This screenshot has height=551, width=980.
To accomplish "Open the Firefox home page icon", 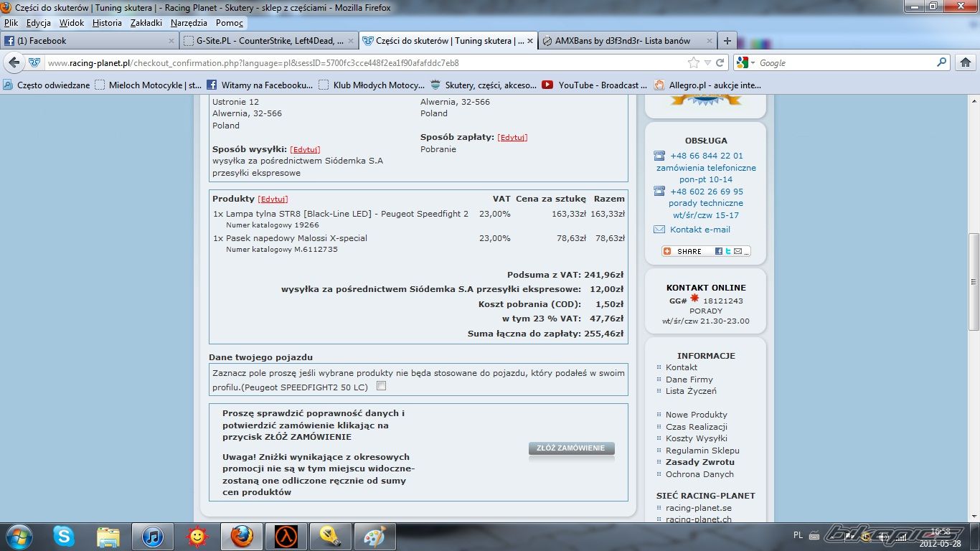I will pos(966,62).
